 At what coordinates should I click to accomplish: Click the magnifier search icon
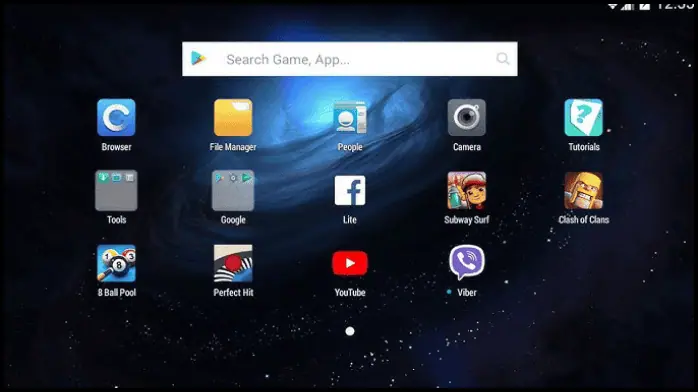(x=503, y=58)
